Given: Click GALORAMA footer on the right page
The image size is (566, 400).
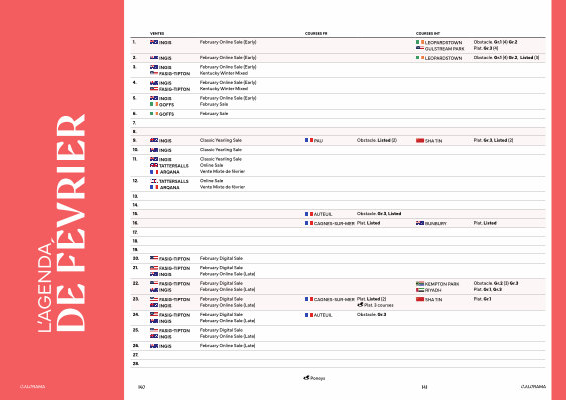Looking at the screenshot, I should point(533,387).
